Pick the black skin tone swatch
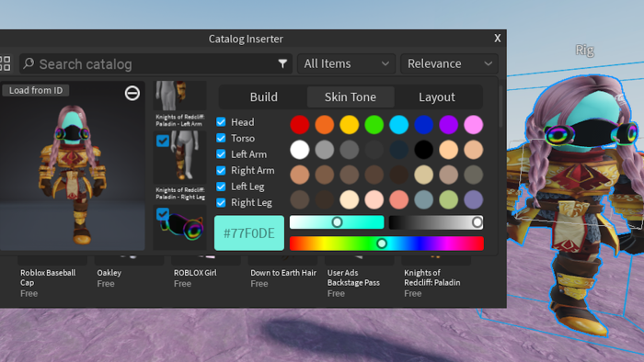Viewport: 644px width, 362px height. (424, 150)
